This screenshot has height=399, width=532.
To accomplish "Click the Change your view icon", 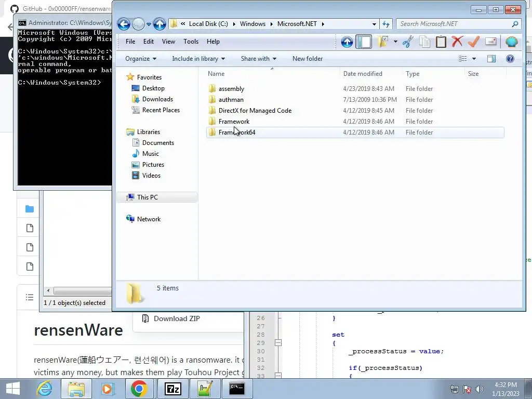I will pyautogui.click(x=463, y=59).
